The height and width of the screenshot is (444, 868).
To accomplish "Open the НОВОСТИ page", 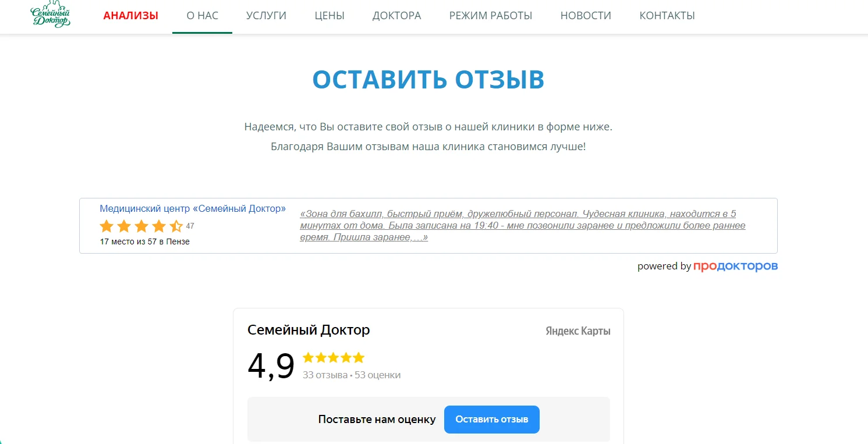I will pos(586,16).
